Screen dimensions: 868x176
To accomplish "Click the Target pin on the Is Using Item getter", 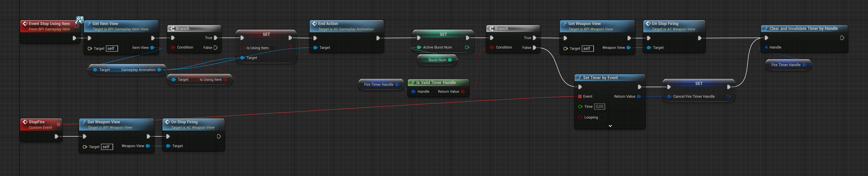I will coord(174,80).
